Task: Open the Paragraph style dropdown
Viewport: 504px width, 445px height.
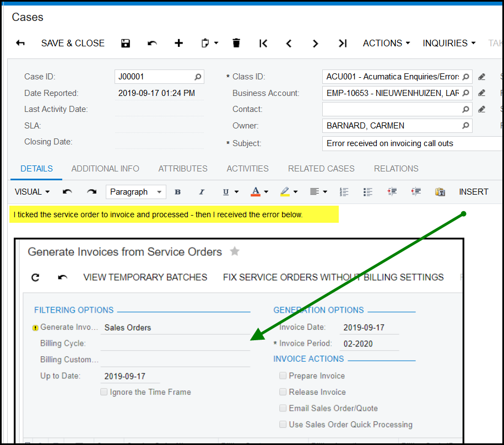Action: [x=136, y=192]
